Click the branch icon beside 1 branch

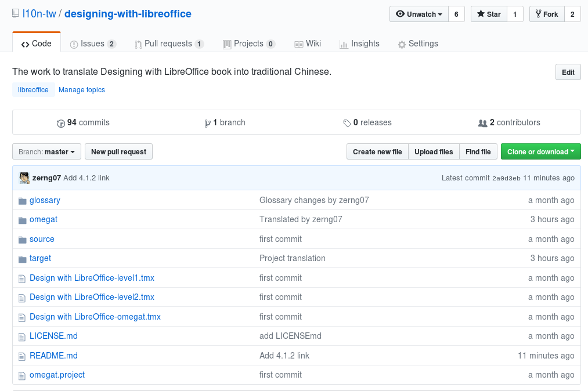click(207, 123)
